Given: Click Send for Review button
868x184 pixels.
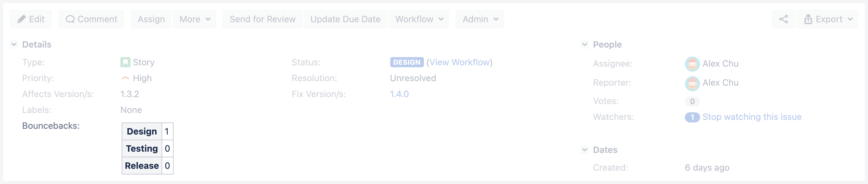Looking at the screenshot, I should pos(263,19).
